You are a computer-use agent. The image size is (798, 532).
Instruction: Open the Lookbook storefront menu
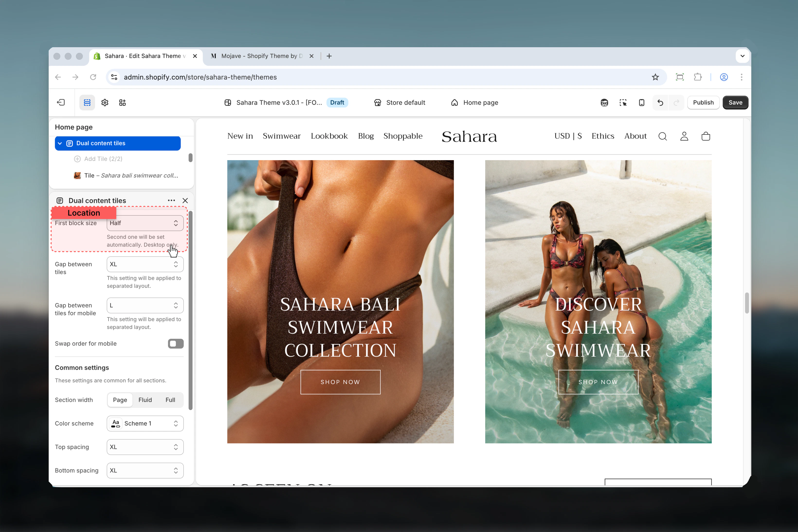[x=329, y=136]
